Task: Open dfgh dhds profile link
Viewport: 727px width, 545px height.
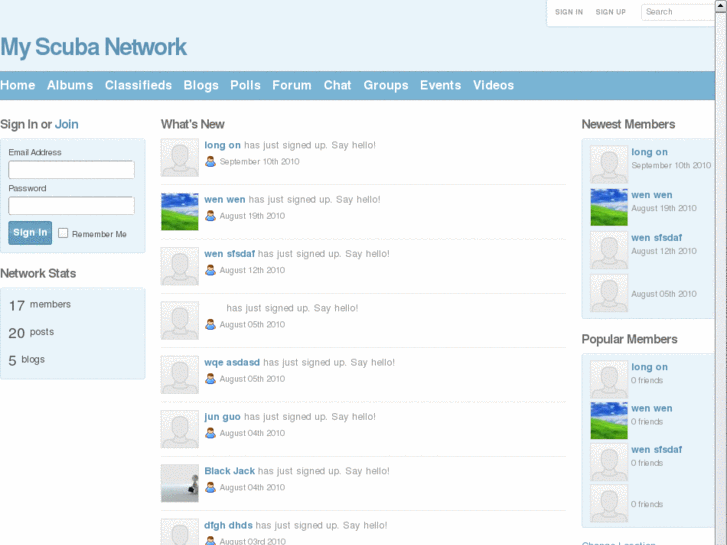Action: (229, 525)
